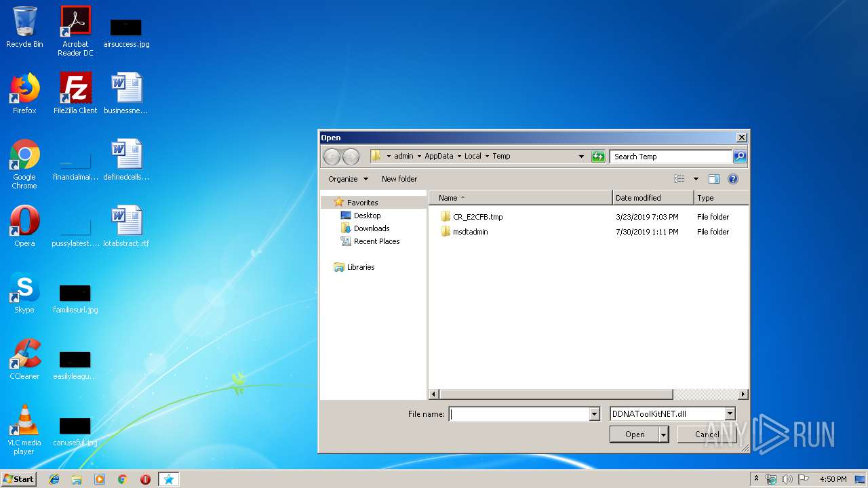Image resolution: width=868 pixels, height=488 pixels.
Task: Click the horizontal scrollbar right arrow
Action: [743, 394]
